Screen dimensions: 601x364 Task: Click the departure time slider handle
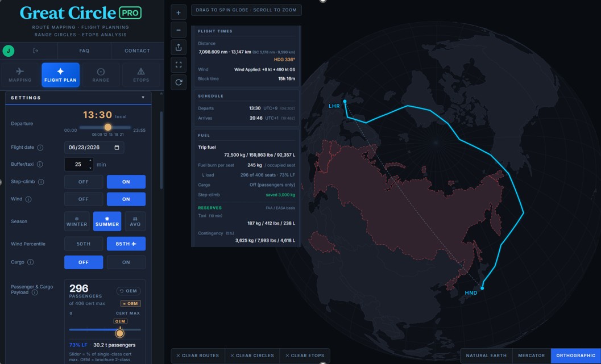pos(107,127)
